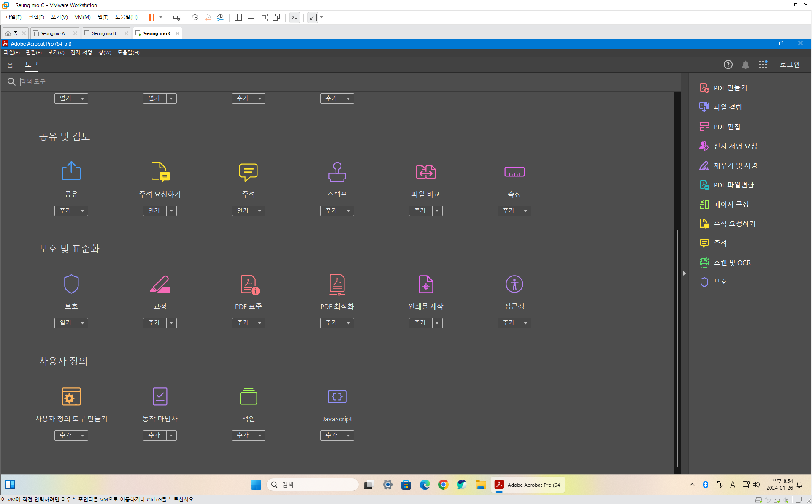Expand the dropdown arrow under 보호 열기

pos(83,323)
